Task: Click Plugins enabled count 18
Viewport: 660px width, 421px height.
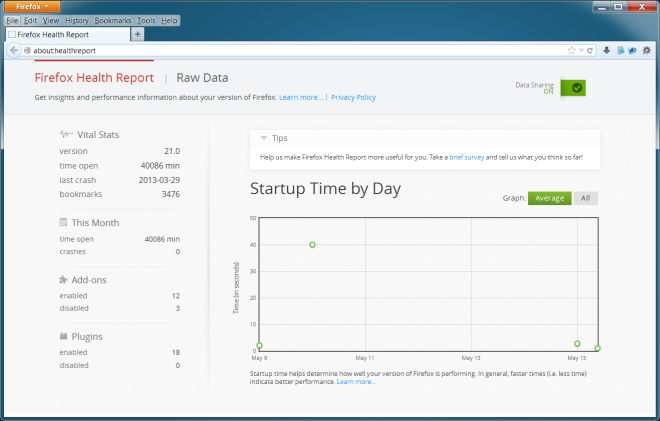Action: click(176, 352)
